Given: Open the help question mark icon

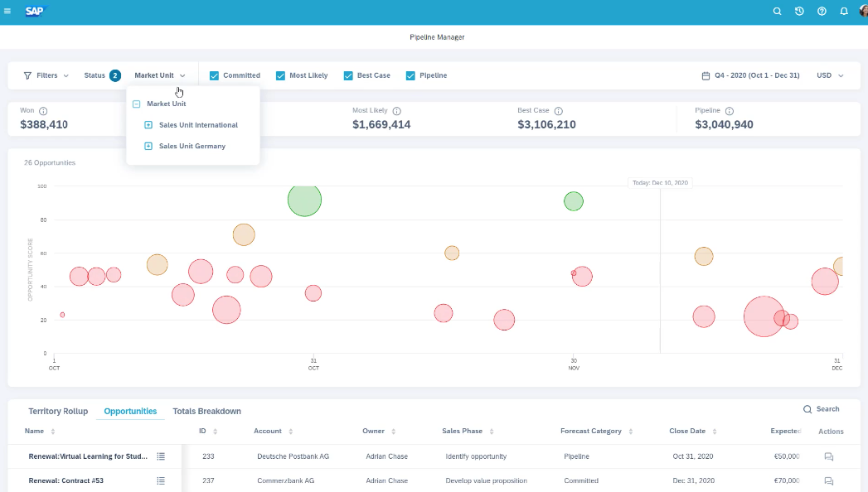Looking at the screenshot, I should [x=822, y=11].
